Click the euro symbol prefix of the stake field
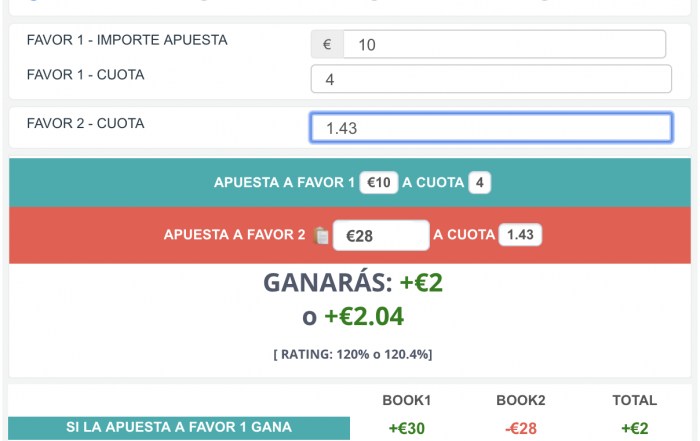Image resolution: width=700 pixels, height=441 pixels. point(327,44)
